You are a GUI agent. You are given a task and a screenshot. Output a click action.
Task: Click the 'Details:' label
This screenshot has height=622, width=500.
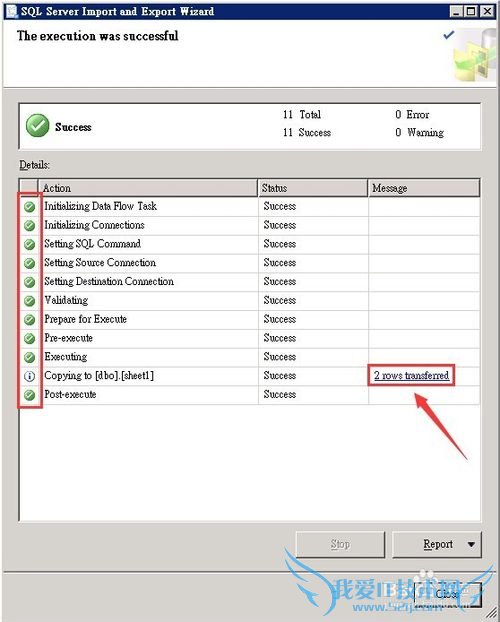[x=35, y=165]
